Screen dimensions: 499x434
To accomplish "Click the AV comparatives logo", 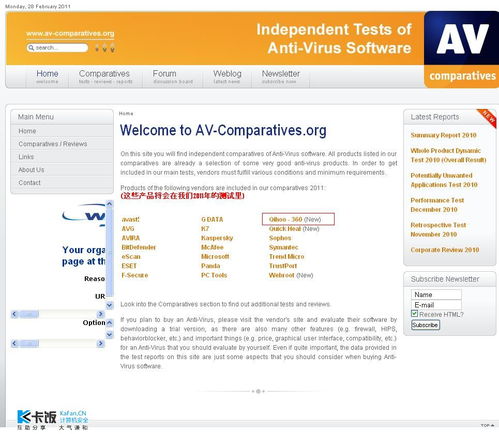I will 461,50.
